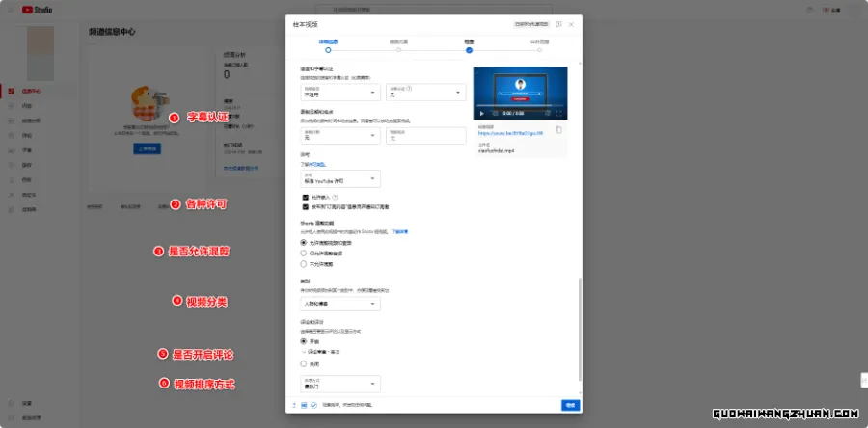Go to the Details (详细信息) step
868x428 pixels.
[x=328, y=46]
